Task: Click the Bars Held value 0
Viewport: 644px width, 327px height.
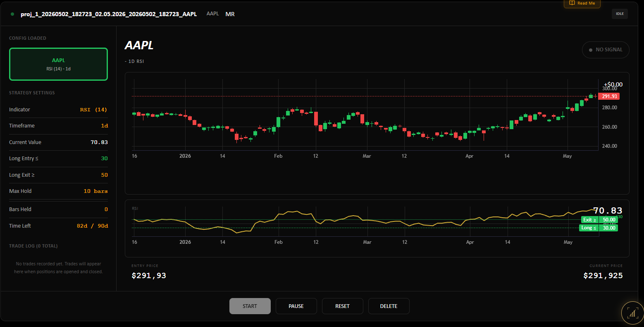Action: 106,209
